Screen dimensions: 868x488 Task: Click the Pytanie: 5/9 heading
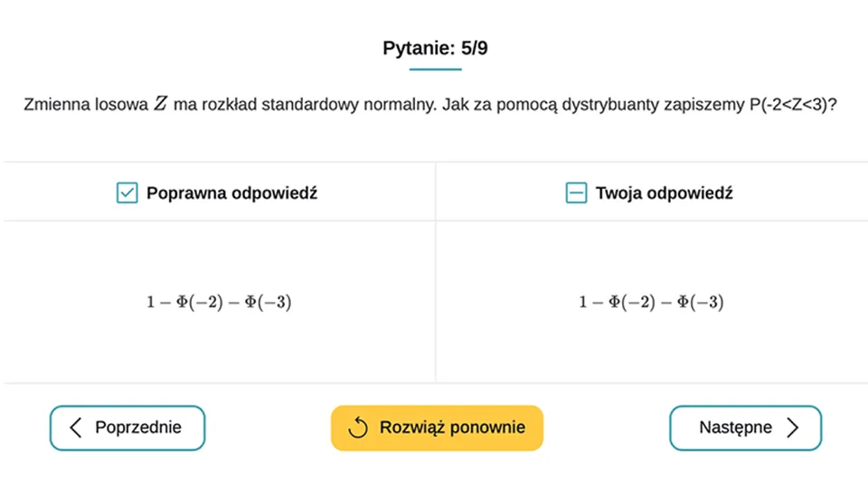tap(435, 48)
